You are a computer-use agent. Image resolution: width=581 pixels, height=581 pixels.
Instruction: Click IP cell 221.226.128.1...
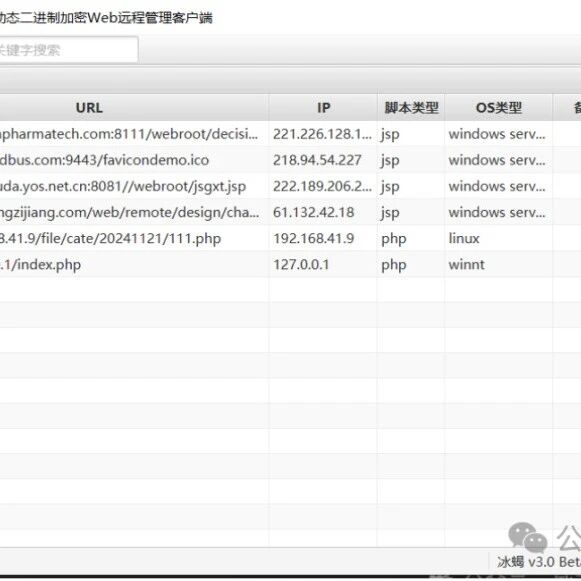(x=322, y=134)
